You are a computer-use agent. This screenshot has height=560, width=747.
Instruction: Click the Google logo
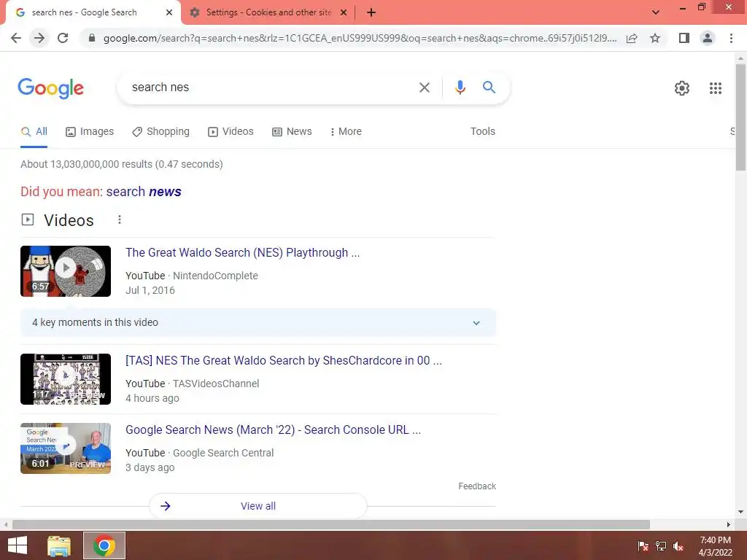tap(50, 88)
